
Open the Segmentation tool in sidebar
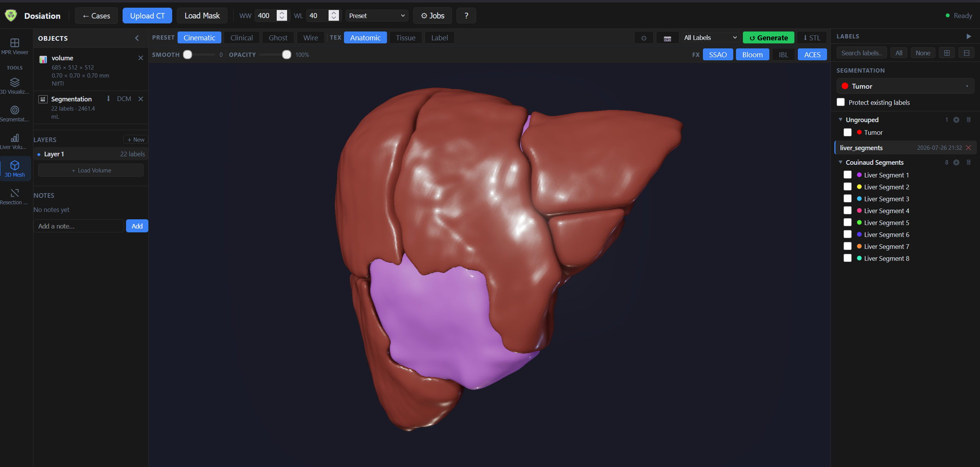coord(15,114)
